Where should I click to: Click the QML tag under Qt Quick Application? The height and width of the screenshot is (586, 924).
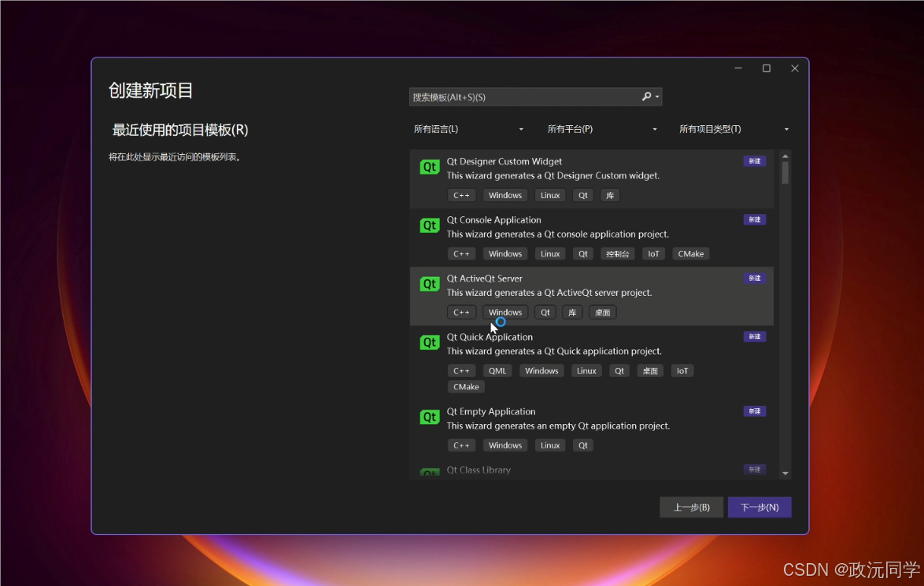497,370
